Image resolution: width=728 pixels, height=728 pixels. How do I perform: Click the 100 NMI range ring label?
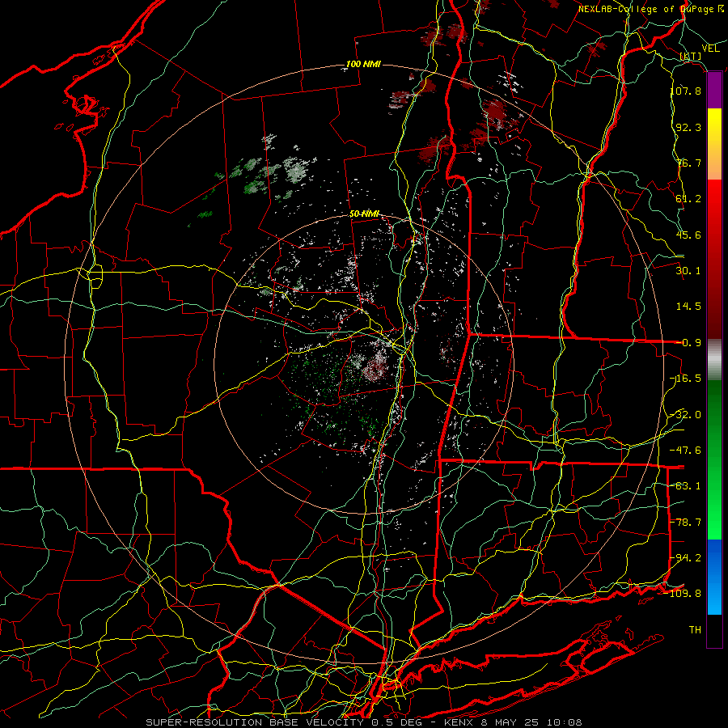363,64
